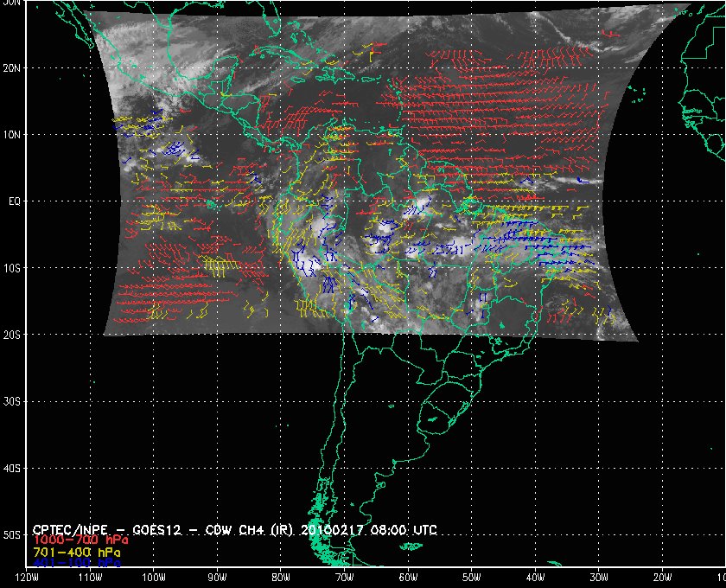726x588 pixels.
Task: Select the red 1000-700 hPa legend entry
Action: (80, 540)
